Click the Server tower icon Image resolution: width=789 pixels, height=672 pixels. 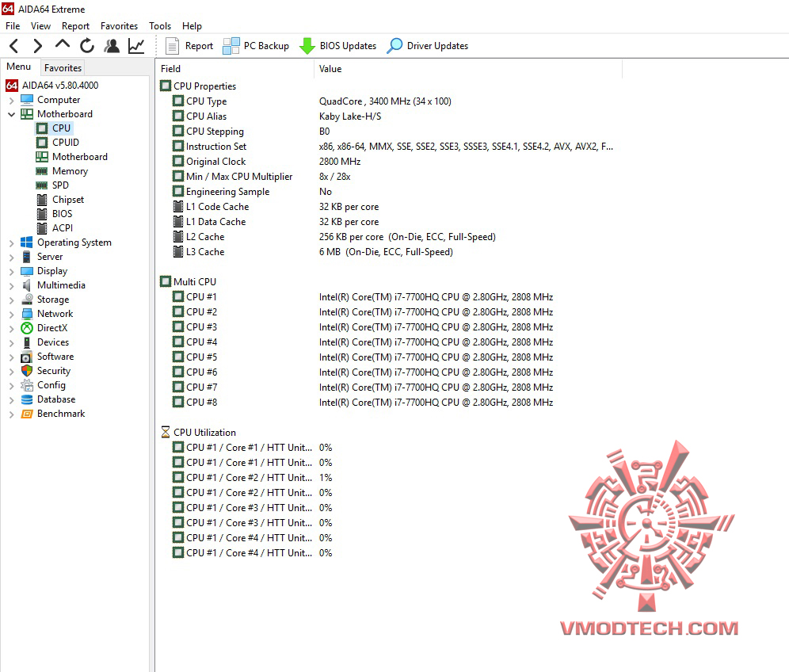[27, 257]
